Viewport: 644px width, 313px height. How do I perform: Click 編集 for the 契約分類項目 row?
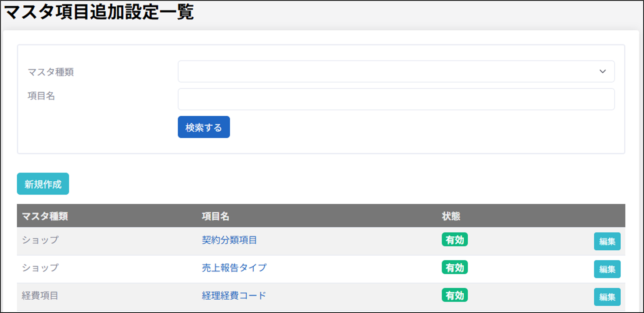point(607,241)
